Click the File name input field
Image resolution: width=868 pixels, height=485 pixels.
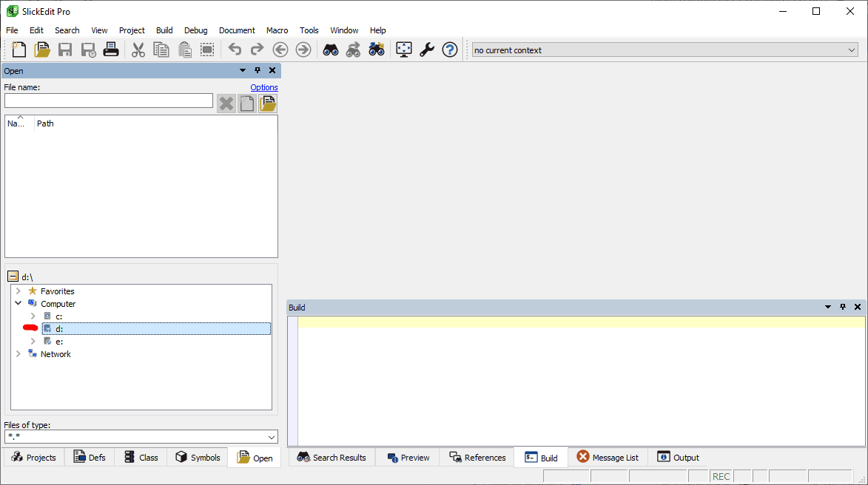tap(109, 101)
